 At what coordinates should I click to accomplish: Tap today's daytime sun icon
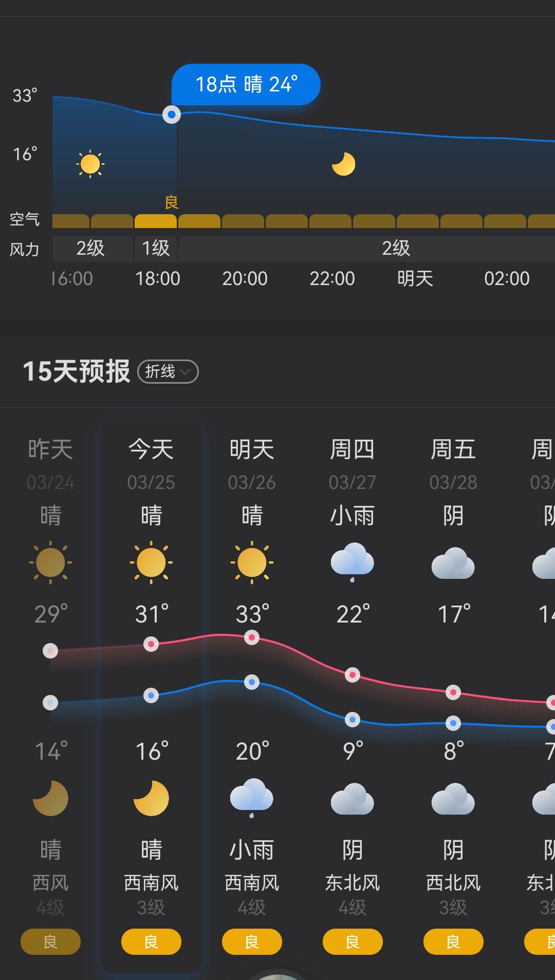click(151, 562)
